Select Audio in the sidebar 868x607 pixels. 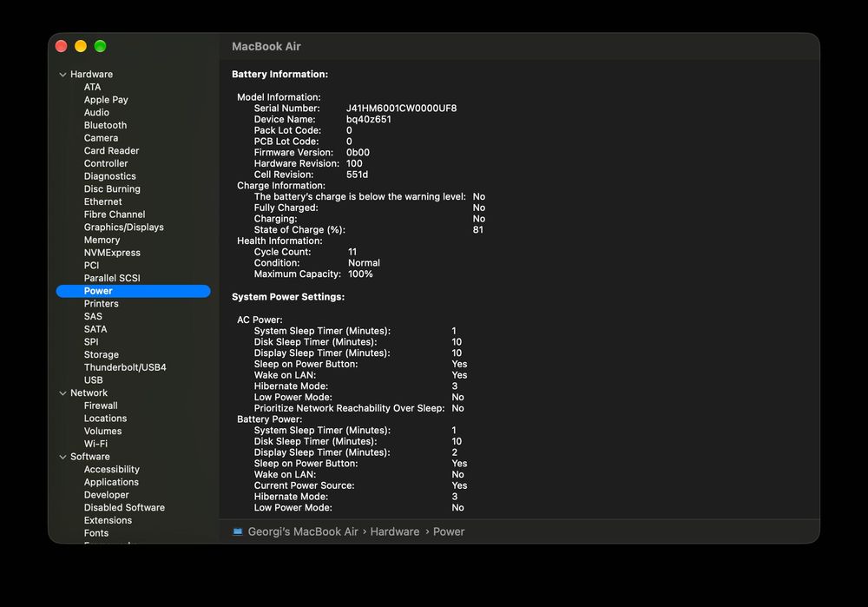coord(96,112)
